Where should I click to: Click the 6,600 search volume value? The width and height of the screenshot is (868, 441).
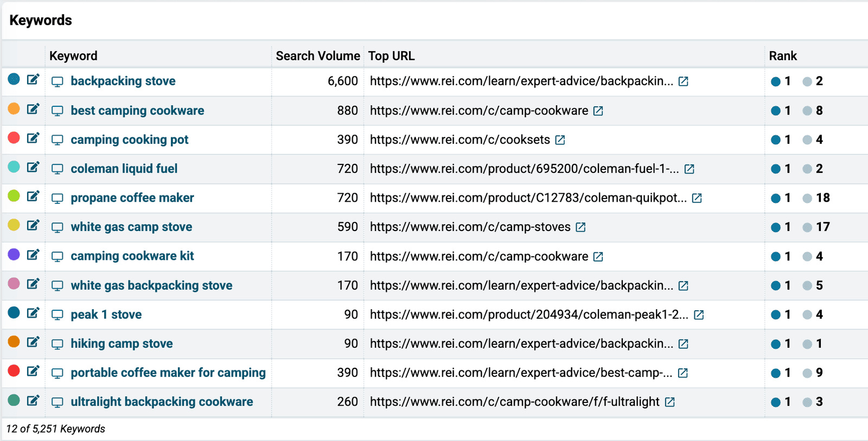click(343, 81)
